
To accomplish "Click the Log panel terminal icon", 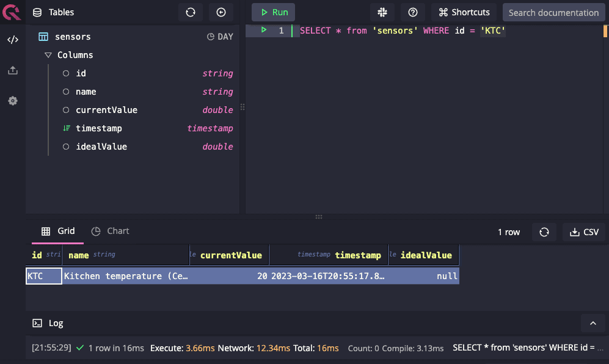I will coord(37,323).
